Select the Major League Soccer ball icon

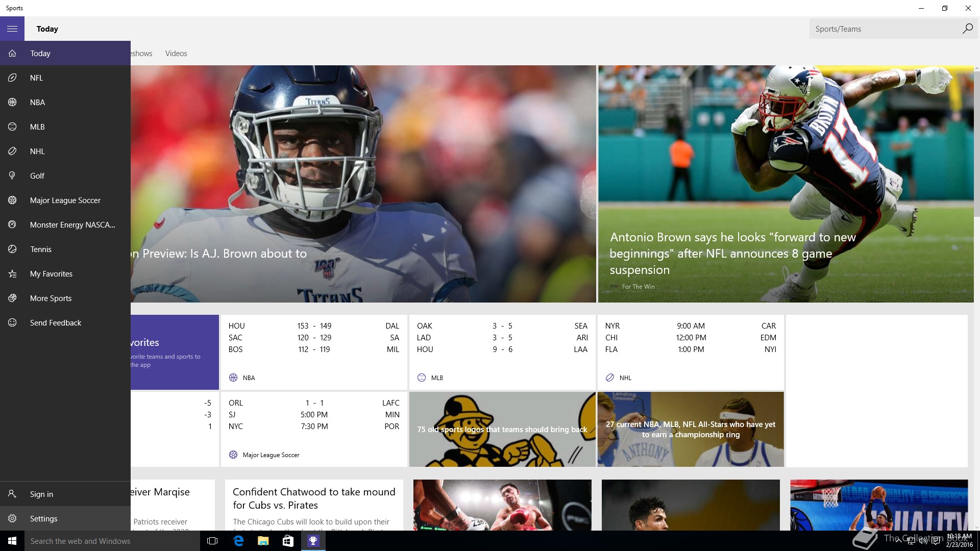tap(12, 200)
